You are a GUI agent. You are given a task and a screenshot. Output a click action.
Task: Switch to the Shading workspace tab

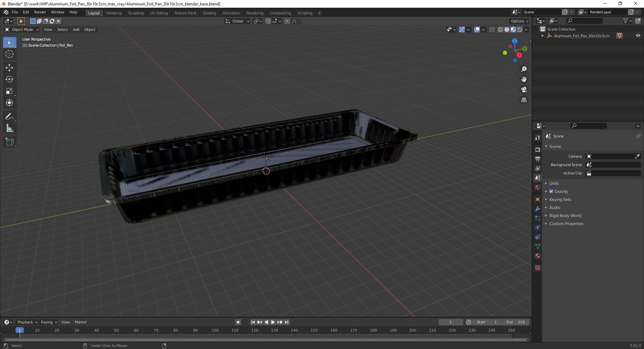click(209, 13)
